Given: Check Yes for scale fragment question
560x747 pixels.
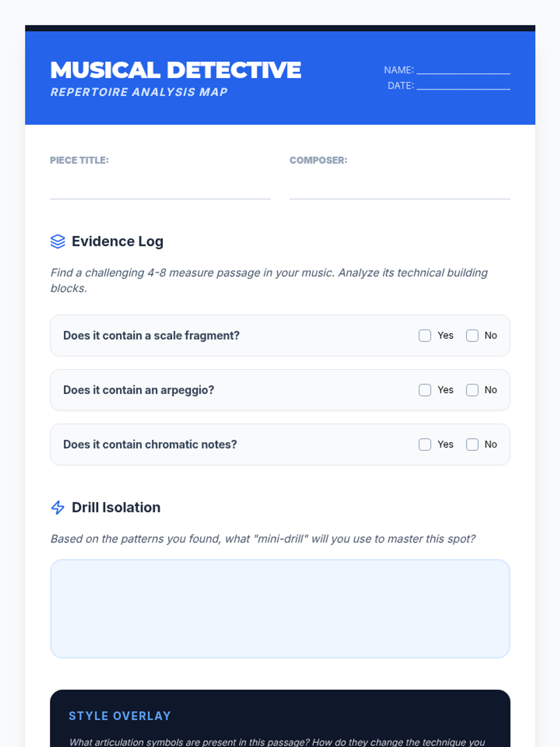Looking at the screenshot, I should coord(425,336).
